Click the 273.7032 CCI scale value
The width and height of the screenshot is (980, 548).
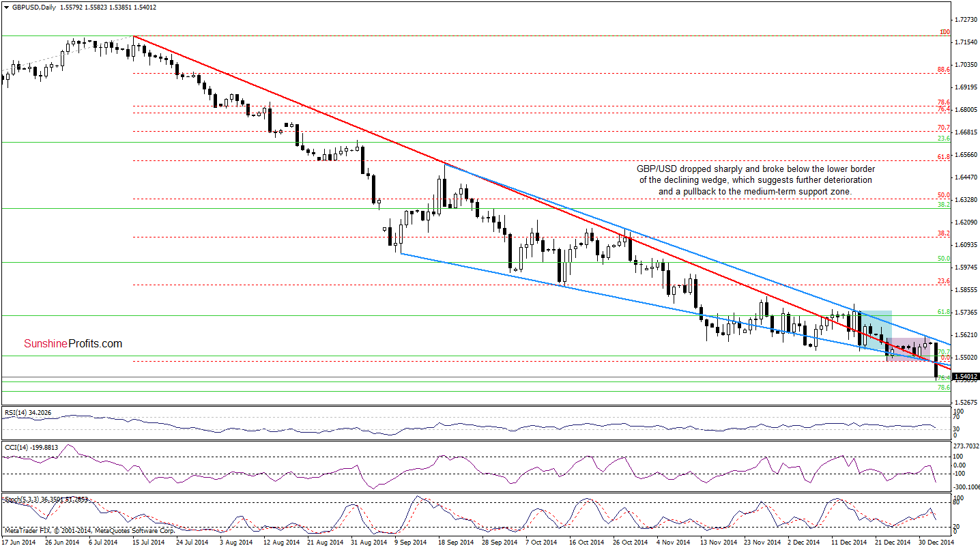pyautogui.click(x=966, y=446)
